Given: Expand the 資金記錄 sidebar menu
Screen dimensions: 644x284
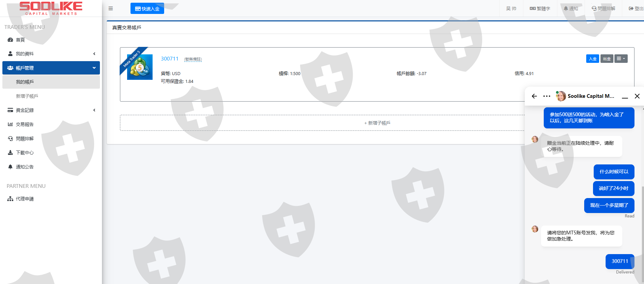Looking at the screenshot, I should tap(51, 110).
